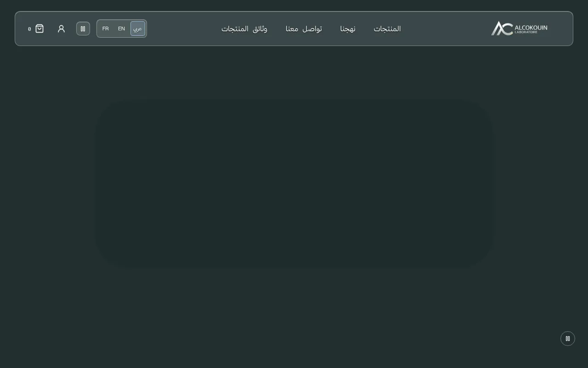Select the عربي language option
This screenshot has height=368, width=588.
(x=138, y=29)
